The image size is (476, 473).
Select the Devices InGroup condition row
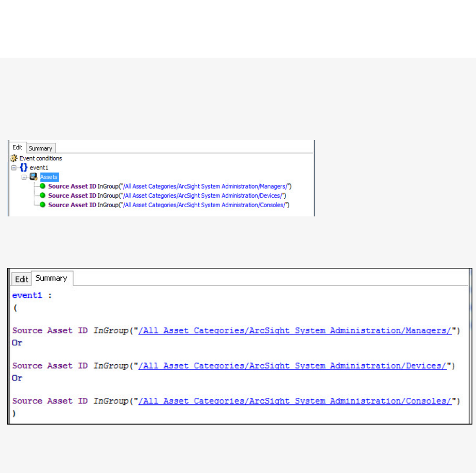click(167, 196)
